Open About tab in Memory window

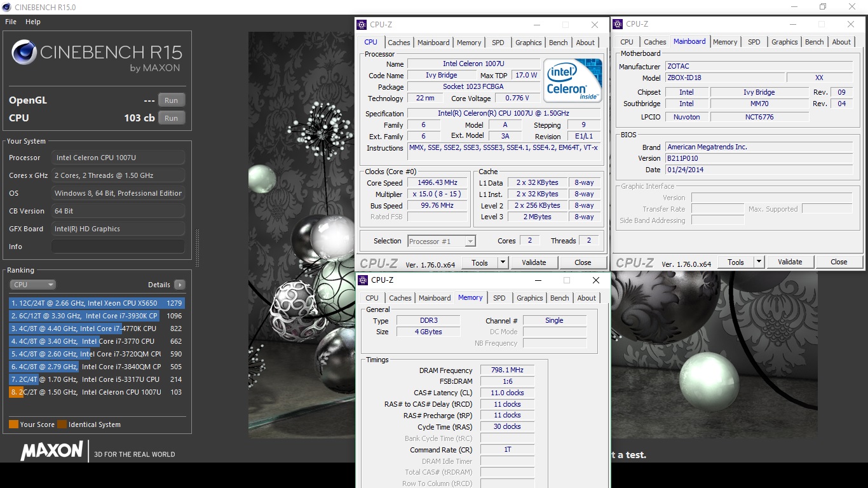click(587, 298)
